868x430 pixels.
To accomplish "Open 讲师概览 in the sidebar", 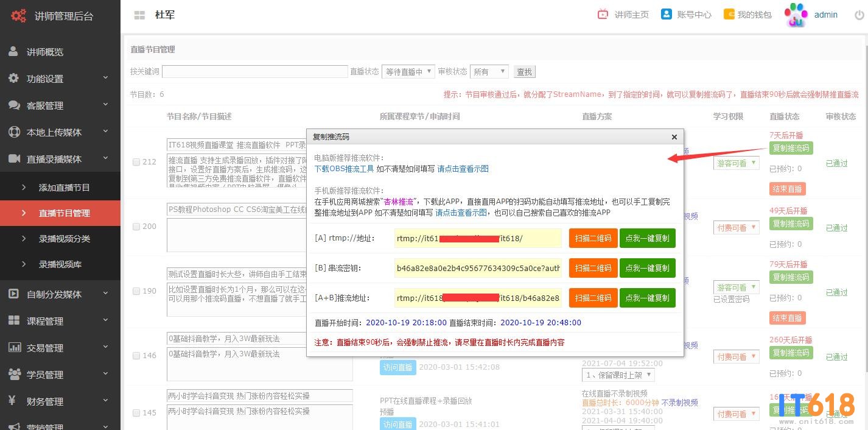I will point(60,52).
